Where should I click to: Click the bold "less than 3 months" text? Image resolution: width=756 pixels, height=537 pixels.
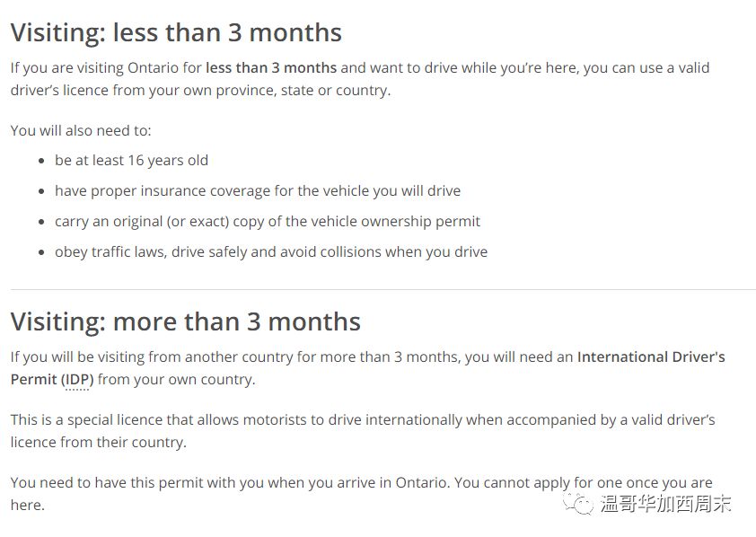[271, 68]
